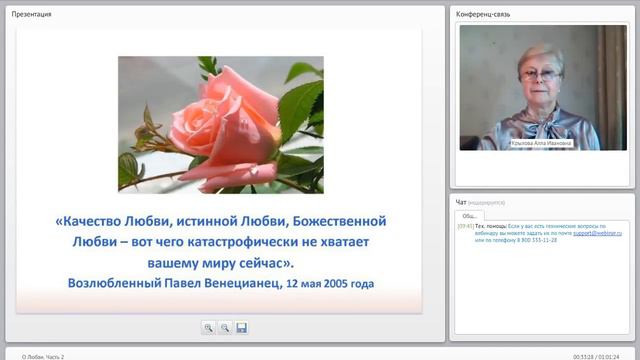Select the "Чат" panel heading
The image size is (640, 360).
pos(461,202)
